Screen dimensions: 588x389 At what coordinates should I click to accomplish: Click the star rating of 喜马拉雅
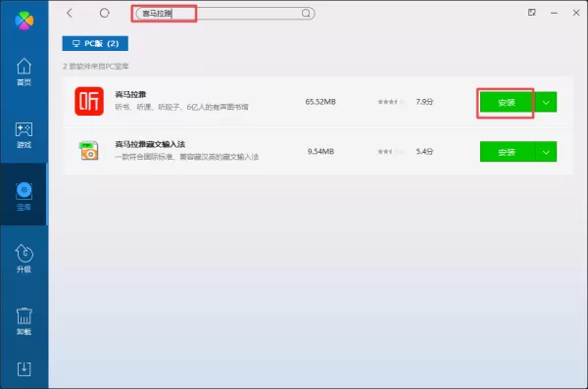pyautogui.click(x=391, y=102)
